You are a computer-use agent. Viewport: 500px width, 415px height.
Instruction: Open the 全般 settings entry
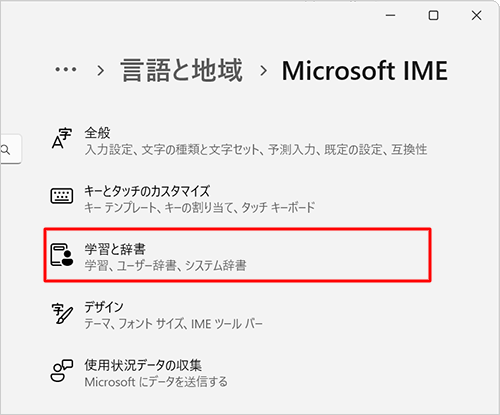tap(237, 141)
